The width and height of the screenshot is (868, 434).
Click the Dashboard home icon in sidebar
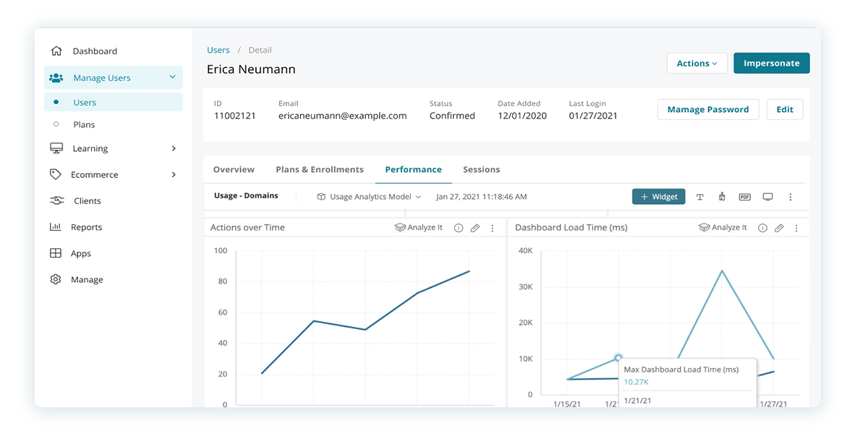(56, 51)
